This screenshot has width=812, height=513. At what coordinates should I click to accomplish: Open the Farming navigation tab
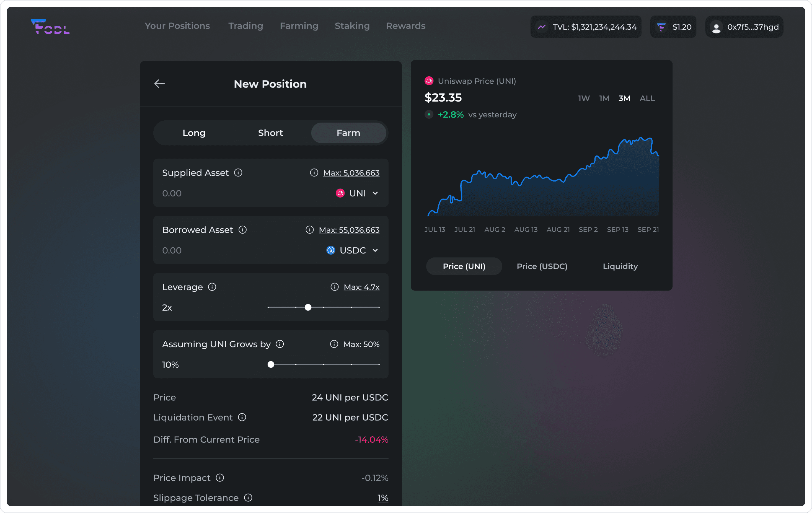pos(299,26)
